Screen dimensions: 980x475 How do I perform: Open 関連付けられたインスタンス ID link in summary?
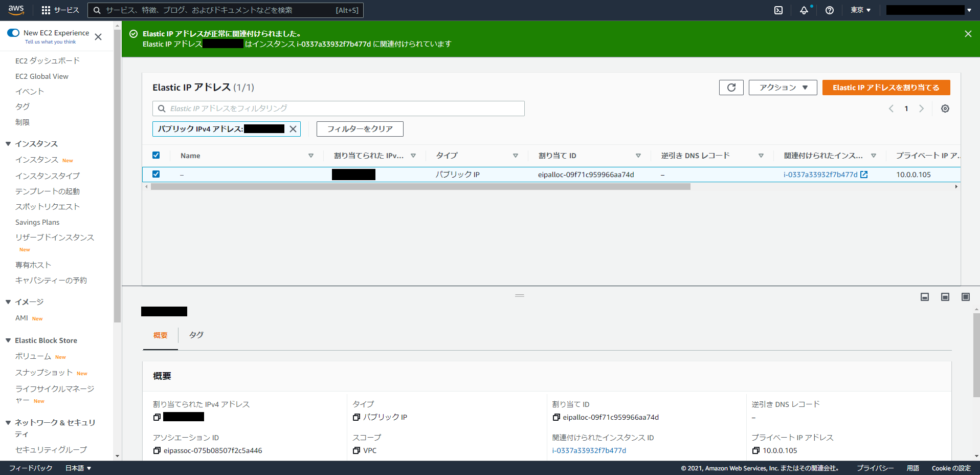[x=589, y=450]
